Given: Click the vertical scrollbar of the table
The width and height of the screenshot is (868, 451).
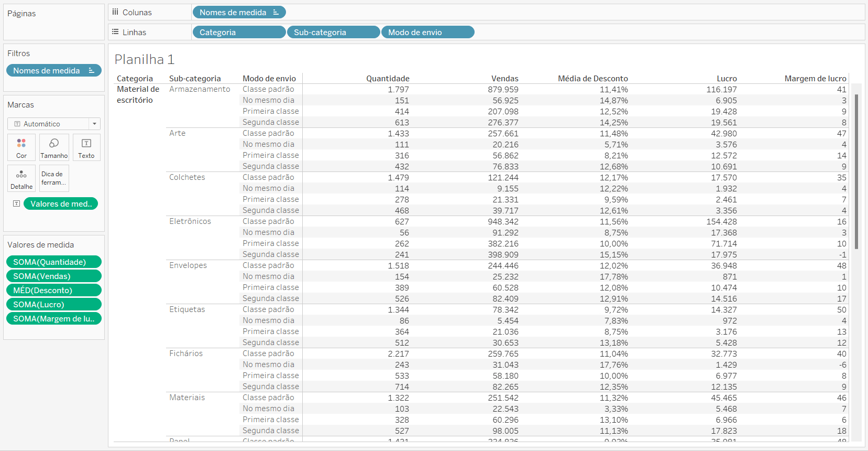Looking at the screenshot, I should point(856,171).
